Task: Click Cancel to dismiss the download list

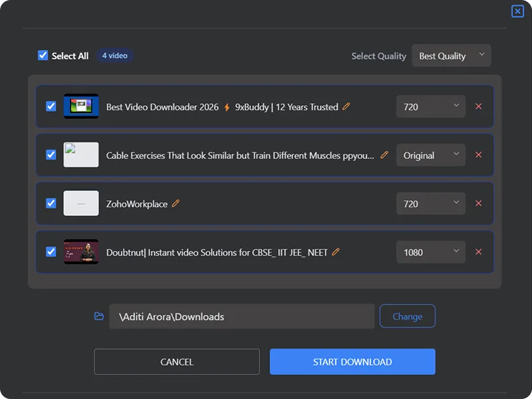Action: [176, 362]
